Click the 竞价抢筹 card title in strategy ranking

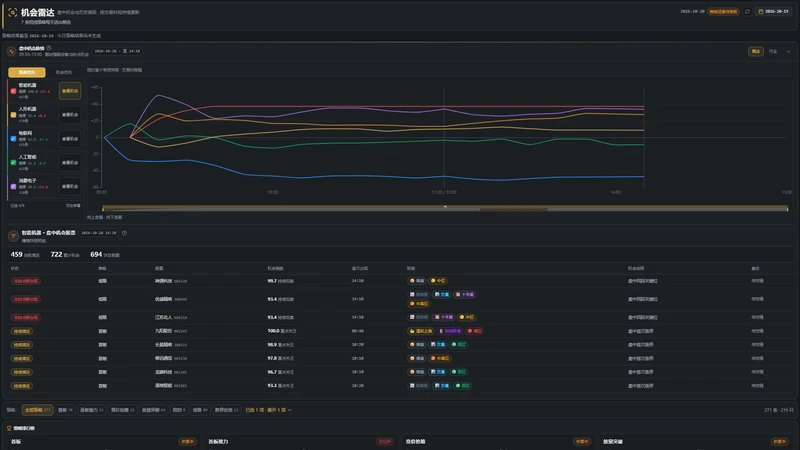[x=415, y=441]
